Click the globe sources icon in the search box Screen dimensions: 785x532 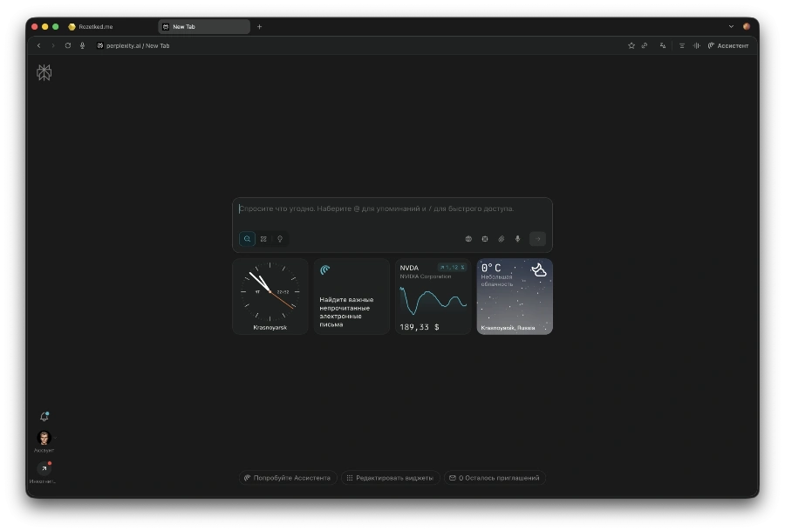click(468, 239)
